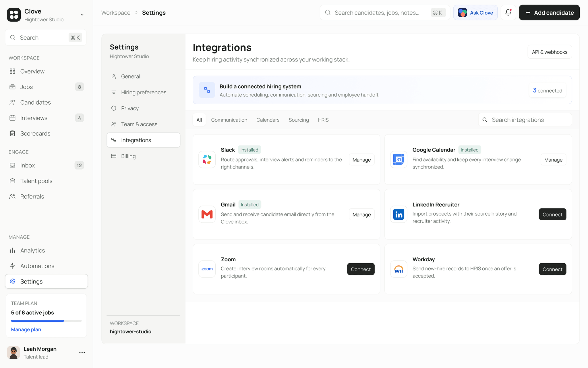Click the Installed badge next to Google Calendar
This screenshot has width=588, height=368.
(x=469, y=150)
